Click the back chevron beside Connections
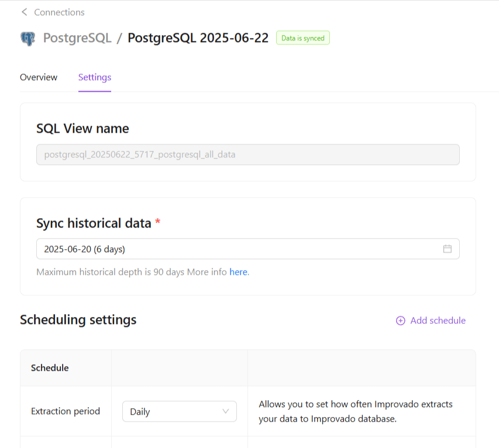 [24, 12]
